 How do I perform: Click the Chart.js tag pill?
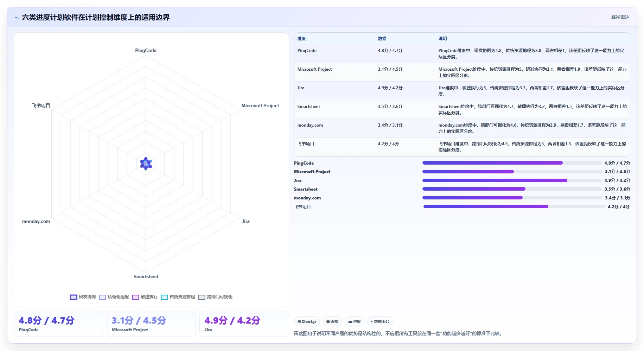307,321
